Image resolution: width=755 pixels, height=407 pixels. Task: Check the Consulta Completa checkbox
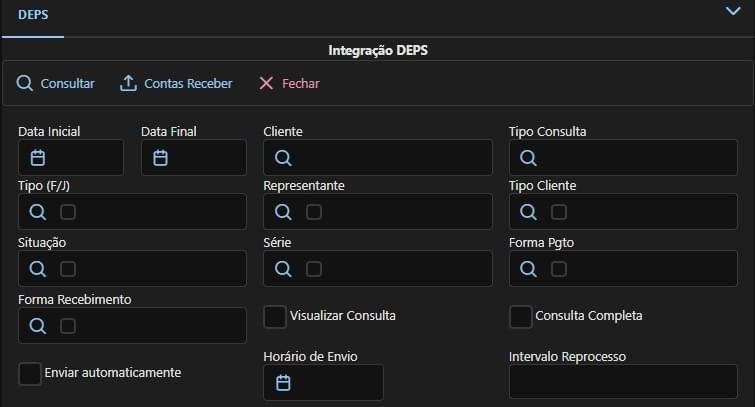pos(521,316)
